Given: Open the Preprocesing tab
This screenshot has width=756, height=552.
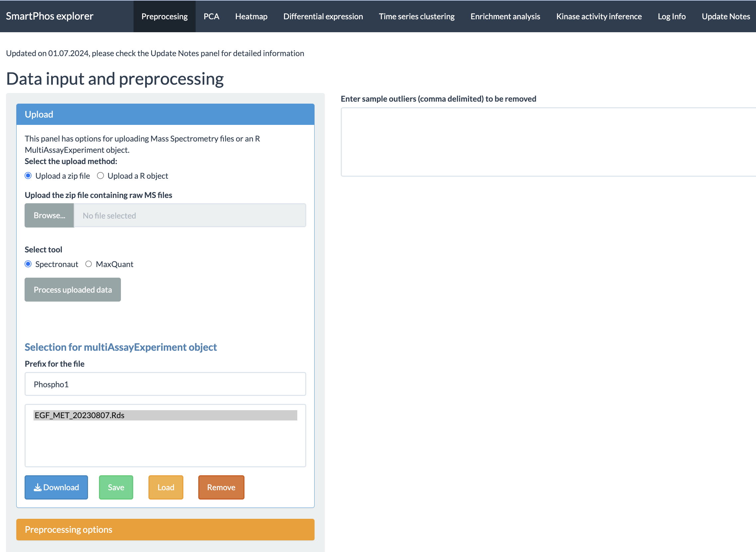Looking at the screenshot, I should 164,16.
